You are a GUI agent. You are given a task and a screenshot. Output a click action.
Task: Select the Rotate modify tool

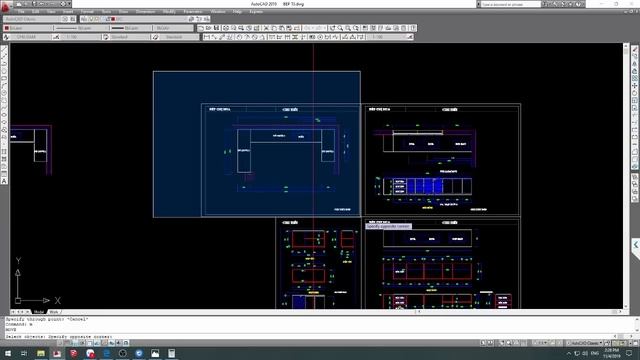(x=635, y=93)
